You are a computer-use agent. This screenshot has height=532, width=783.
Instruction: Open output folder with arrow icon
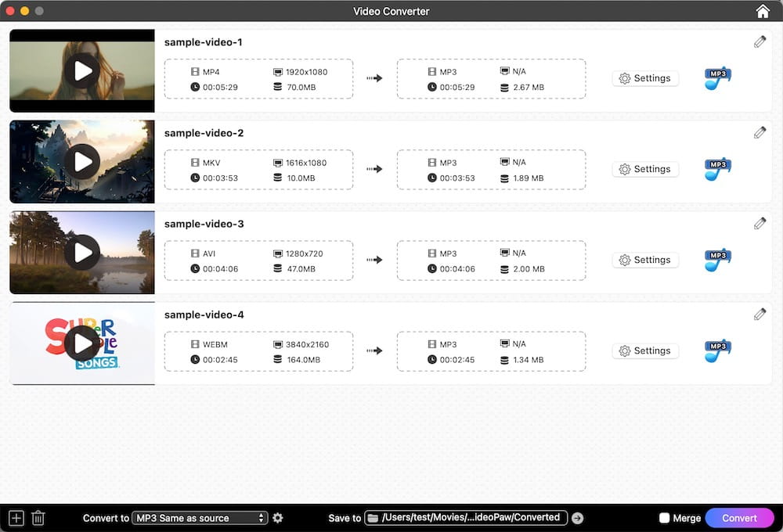577,518
